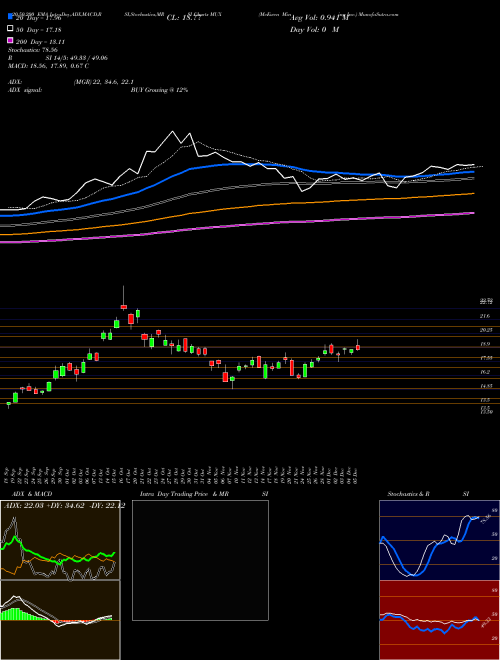Click the red RSI chart panel
The image size is (500, 660).
(439, 620)
